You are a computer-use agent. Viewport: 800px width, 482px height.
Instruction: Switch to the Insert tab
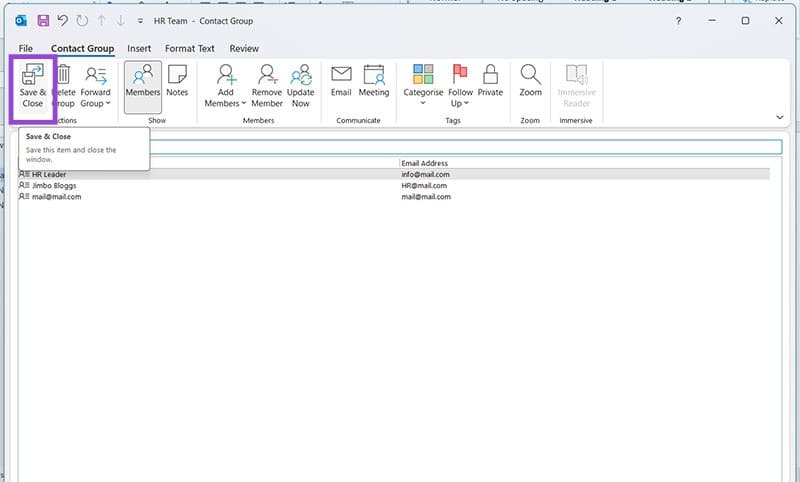click(139, 48)
